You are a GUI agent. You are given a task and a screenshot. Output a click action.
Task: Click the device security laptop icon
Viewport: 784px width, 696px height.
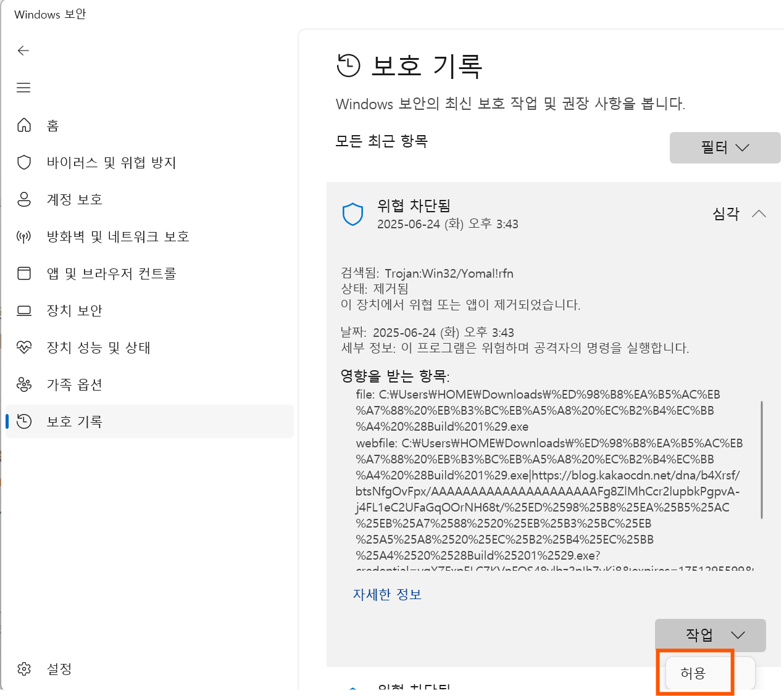tap(24, 310)
